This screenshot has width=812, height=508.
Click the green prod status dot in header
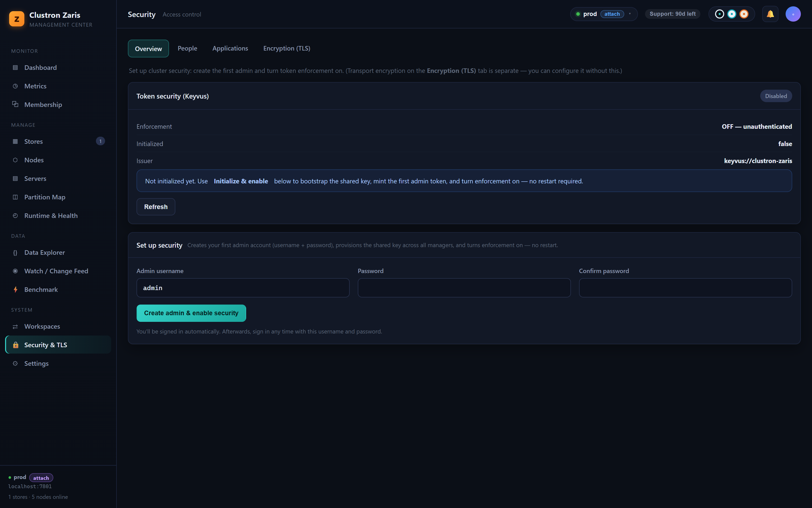(x=578, y=14)
